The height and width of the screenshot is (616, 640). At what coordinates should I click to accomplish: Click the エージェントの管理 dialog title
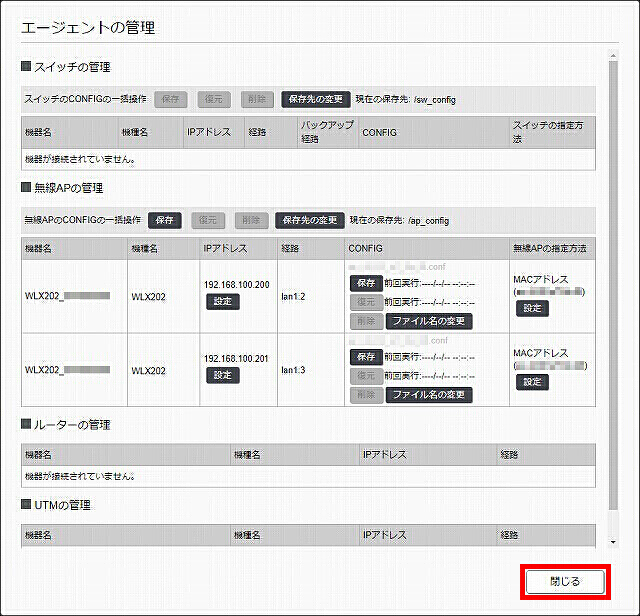click(x=88, y=28)
